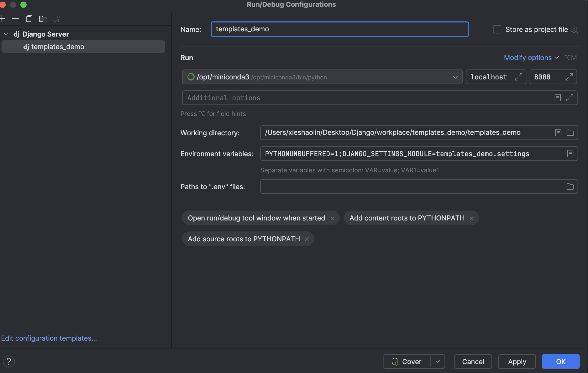Viewport: 588px width, 373px height.
Task: Edit environment variables via list icon
Action: point(570,154)
